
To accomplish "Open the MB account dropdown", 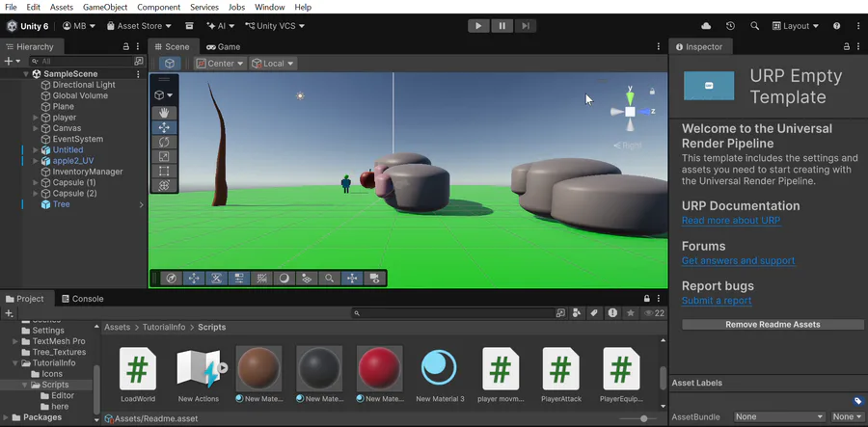I will [79, 26].
